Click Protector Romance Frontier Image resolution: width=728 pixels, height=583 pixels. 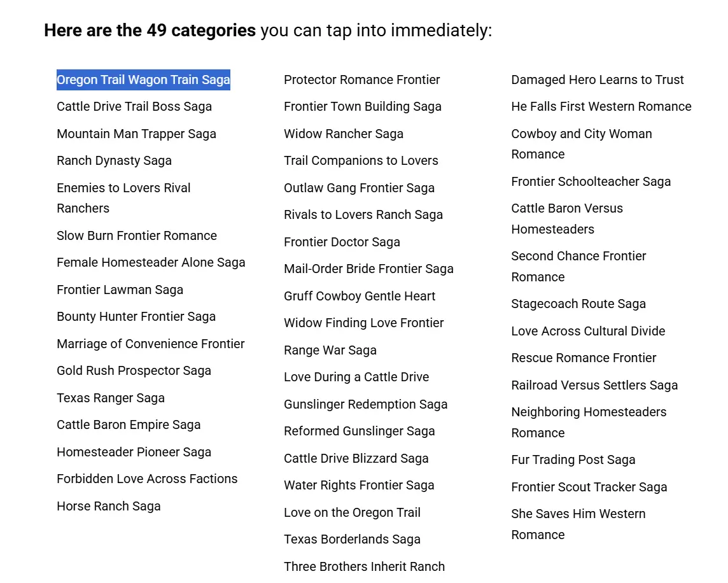(361, 80)
